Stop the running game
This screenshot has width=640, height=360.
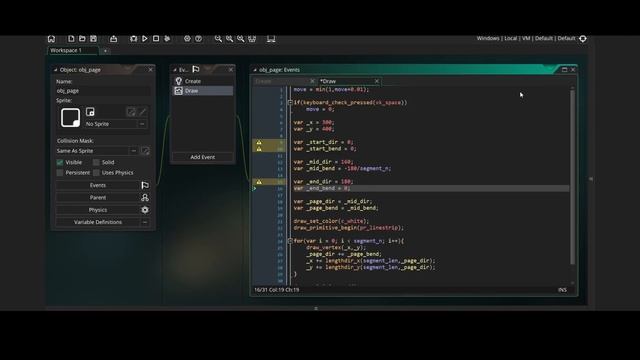tap(156, 38)
